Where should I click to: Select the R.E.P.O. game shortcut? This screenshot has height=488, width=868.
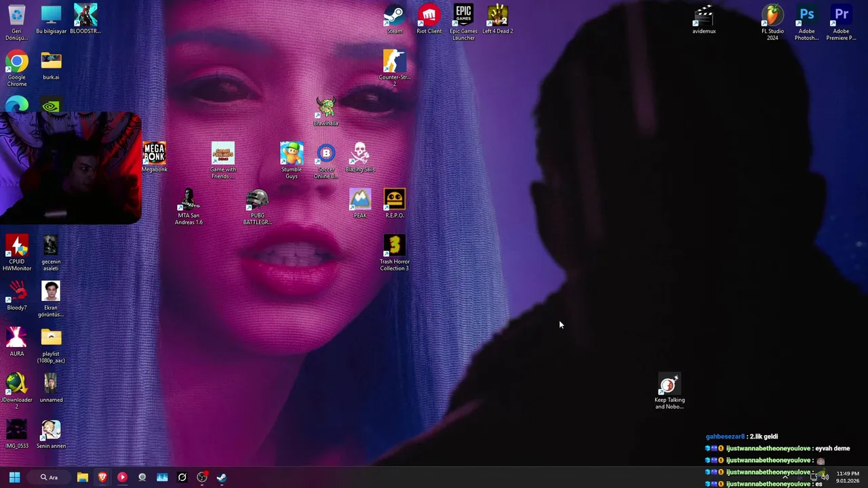[x=394, y=203]
